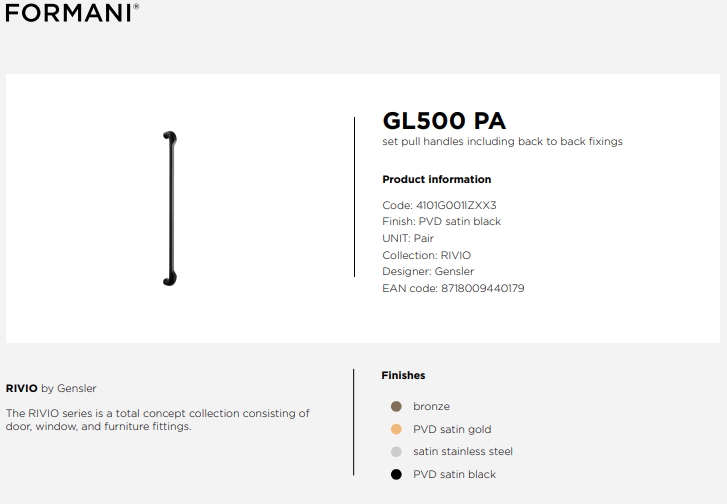Image resolution: width=727 pixels, height=504 pixels.
Task: Click the Finish: PVD satin black line
Action: pos(441,222)
